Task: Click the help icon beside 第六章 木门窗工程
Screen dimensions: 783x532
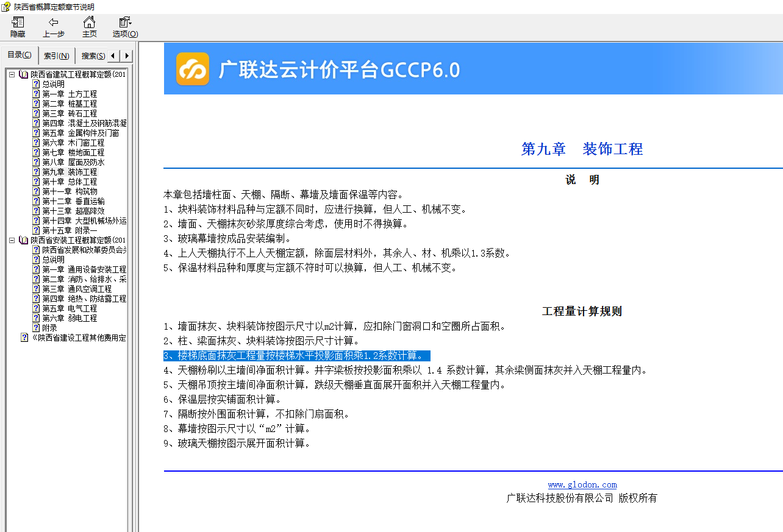Action: click(x=36, y=143)
